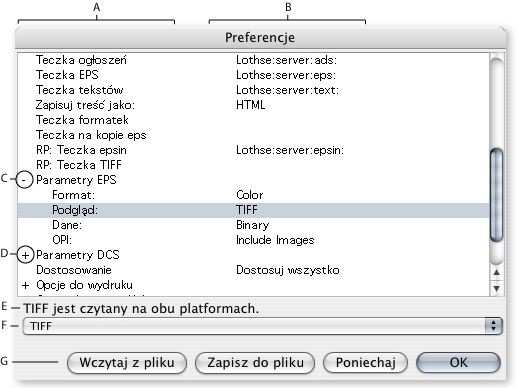Select the Zapisuj treść jako row
Screen dimensions: 518x388
pyautogui.click(x=253, y=105)
